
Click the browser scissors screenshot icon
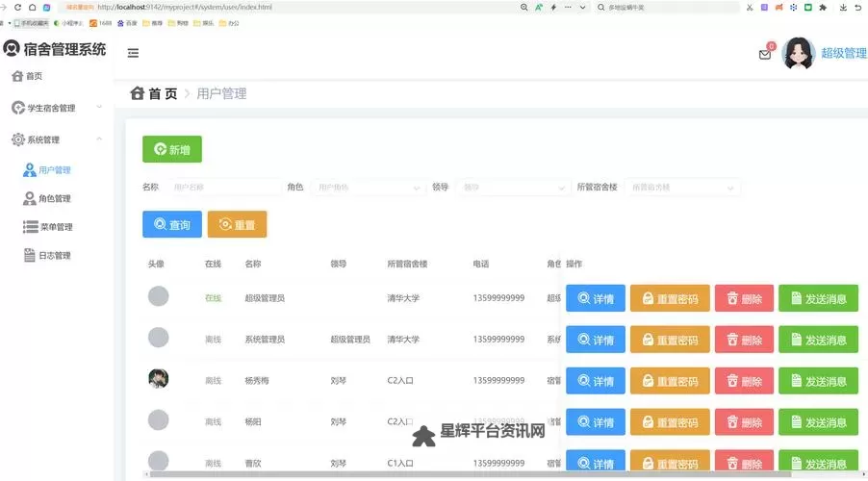click(x=750, y=7)
